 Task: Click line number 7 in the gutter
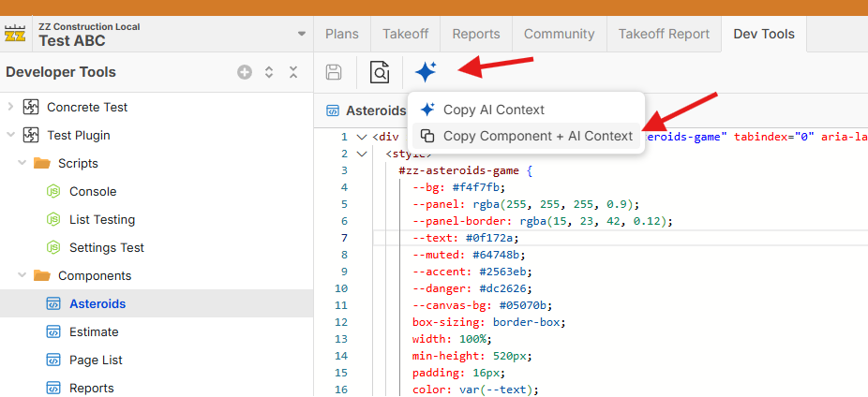point(344,238)
